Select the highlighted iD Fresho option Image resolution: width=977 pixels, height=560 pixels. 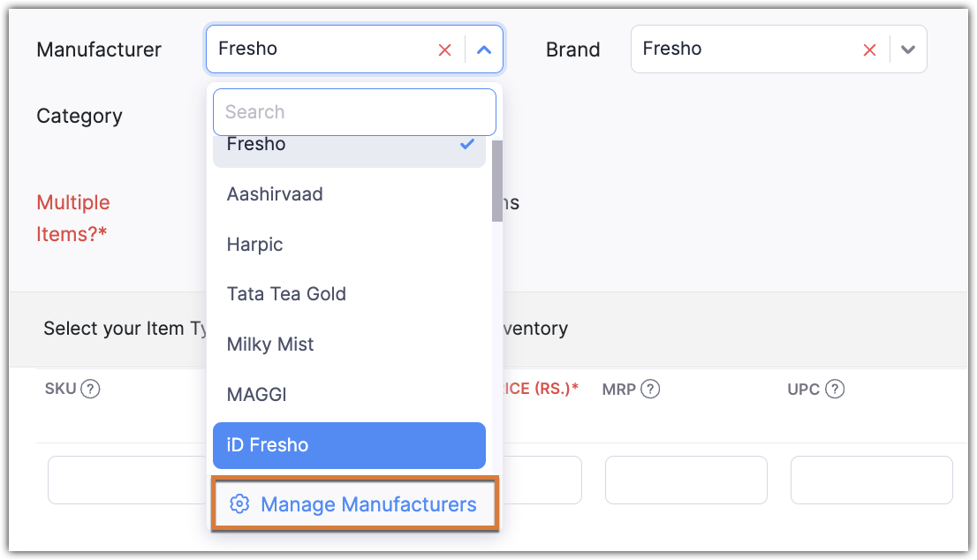tap(349, 445)
